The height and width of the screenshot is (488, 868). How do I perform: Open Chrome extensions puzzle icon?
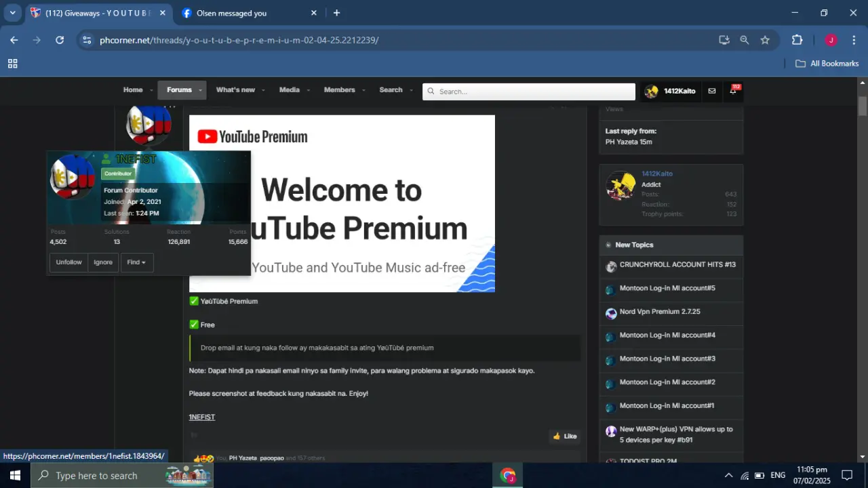797,40
